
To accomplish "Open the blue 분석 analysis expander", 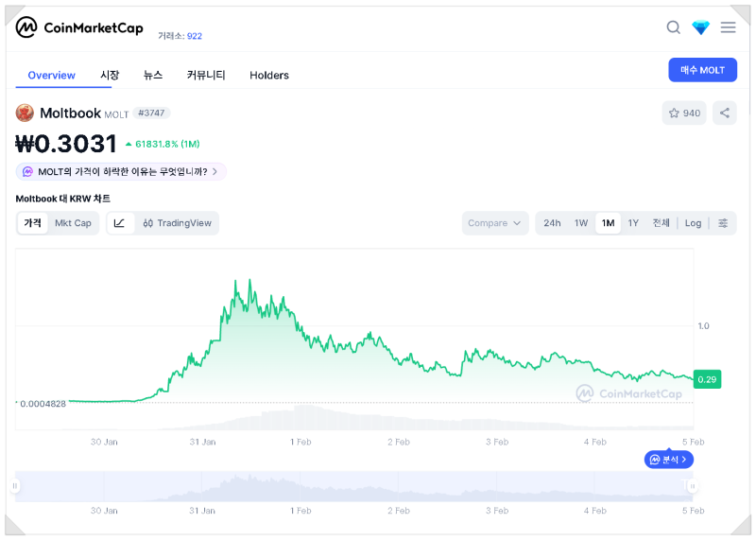I will click(669, 460).
